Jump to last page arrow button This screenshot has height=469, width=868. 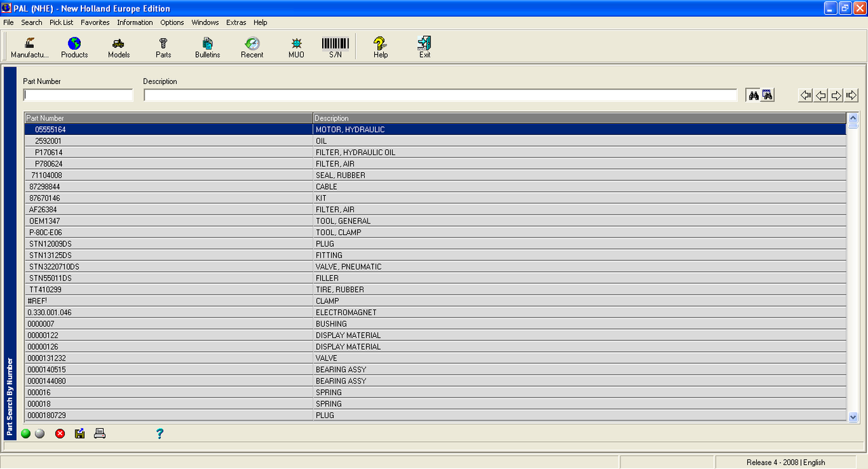pyautogui.click(x=852, y=96)
